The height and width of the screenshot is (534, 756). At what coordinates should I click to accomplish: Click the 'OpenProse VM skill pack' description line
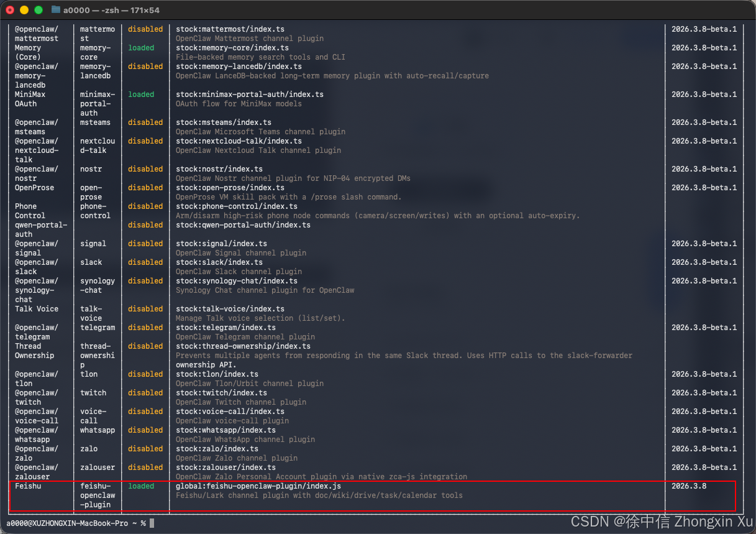[289, 197]
